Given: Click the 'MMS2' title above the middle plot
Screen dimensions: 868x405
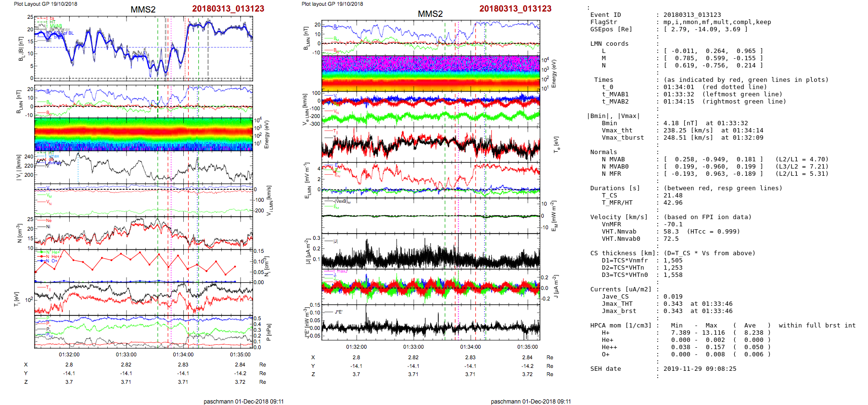Looking at the screenshot, I should (x=430, y=14).
